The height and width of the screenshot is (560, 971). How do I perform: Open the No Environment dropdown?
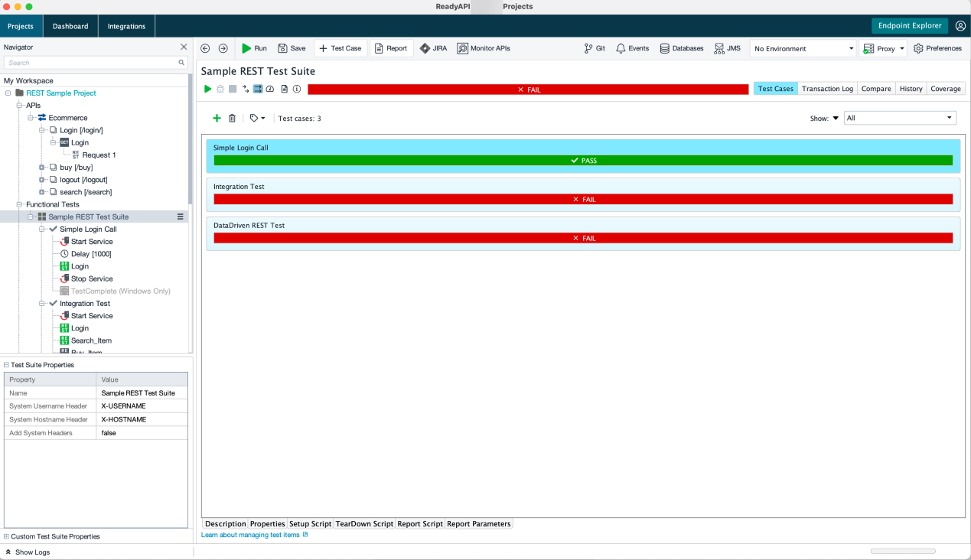[x=802, y=47]
